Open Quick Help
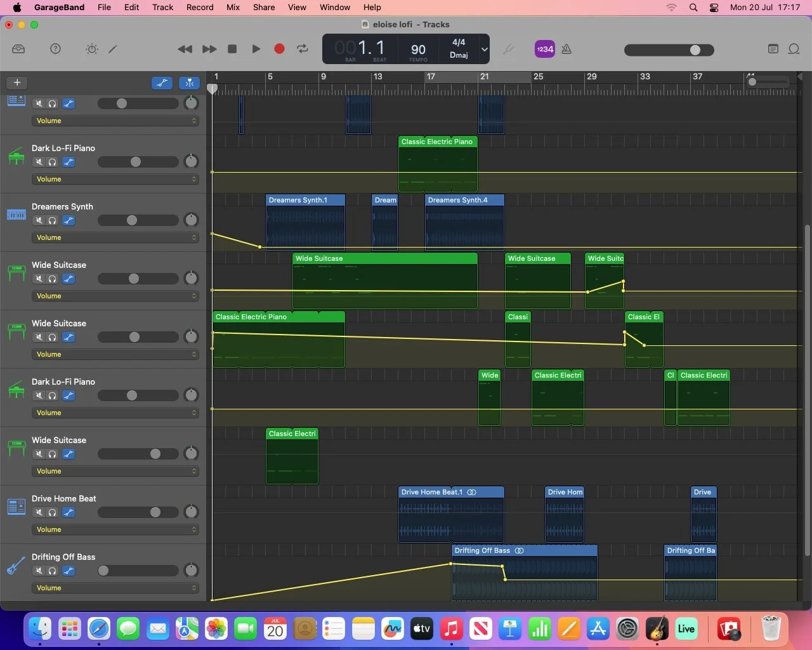812x650 pixels. (x=56, y=49)
